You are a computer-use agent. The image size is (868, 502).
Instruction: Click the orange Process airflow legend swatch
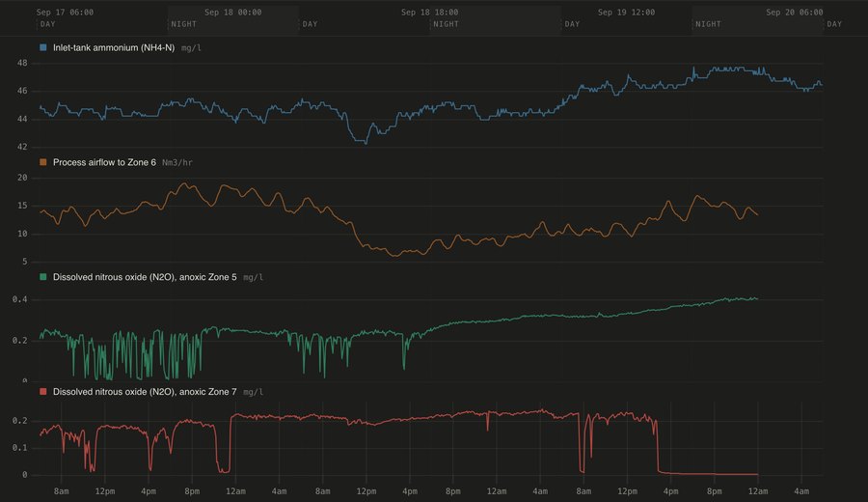pos(43,162)
